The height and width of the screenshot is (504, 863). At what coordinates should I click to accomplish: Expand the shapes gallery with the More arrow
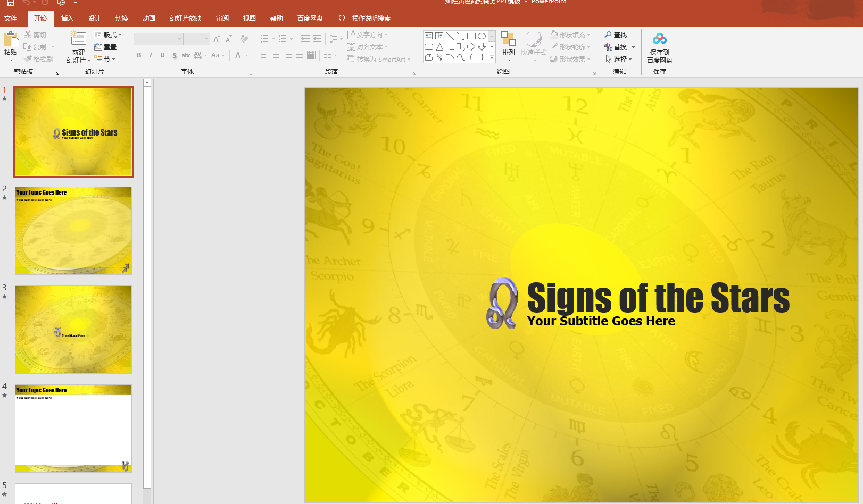492,57
